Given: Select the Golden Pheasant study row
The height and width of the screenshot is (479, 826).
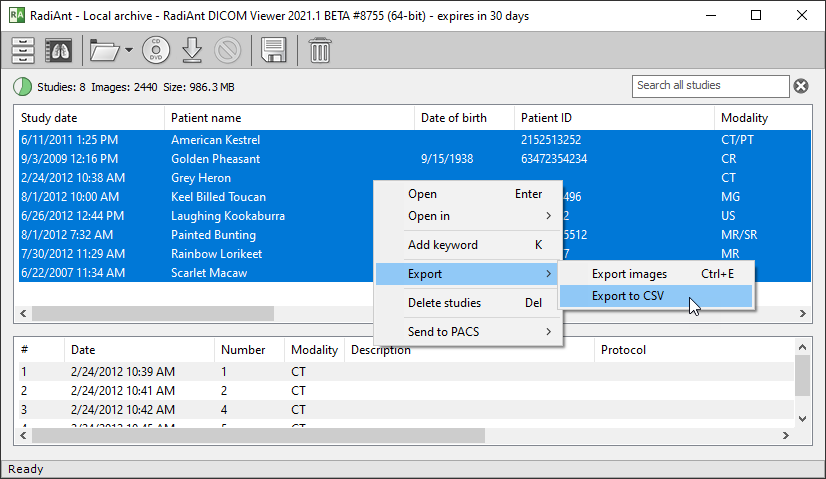Looking at the screenshot, I should tap(415, 159).
